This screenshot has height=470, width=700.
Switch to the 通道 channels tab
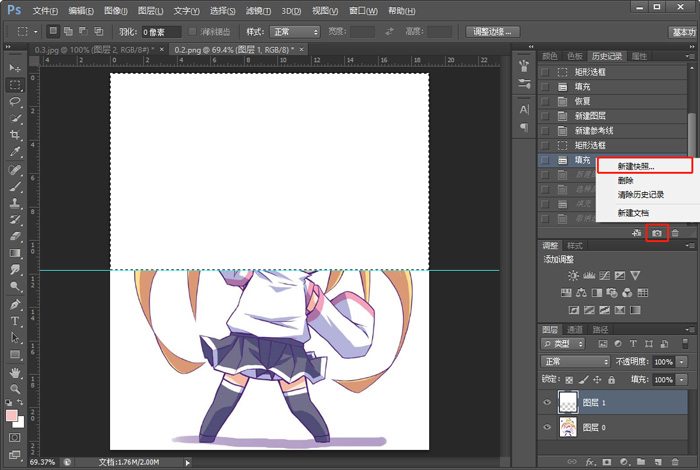(x=575, y=329)
